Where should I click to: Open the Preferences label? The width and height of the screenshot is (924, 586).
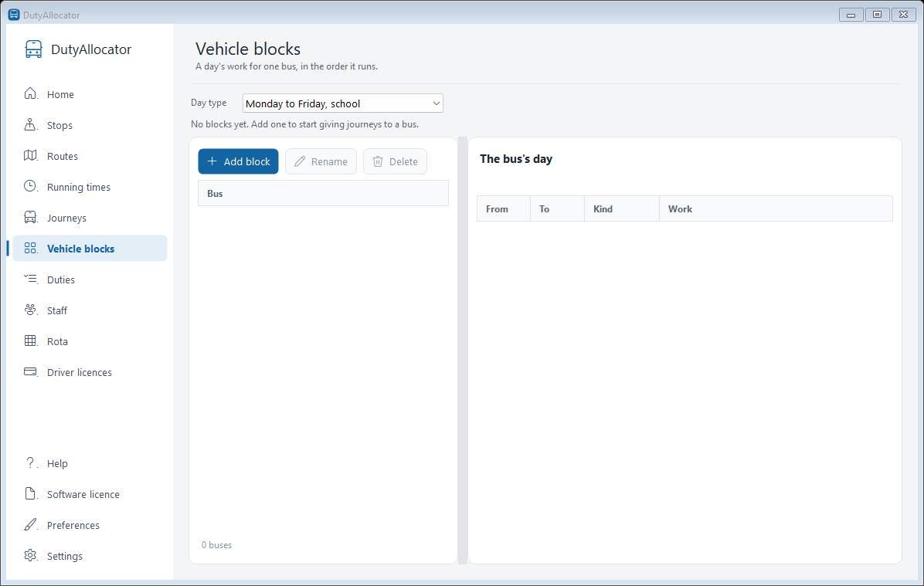[73, 525]
